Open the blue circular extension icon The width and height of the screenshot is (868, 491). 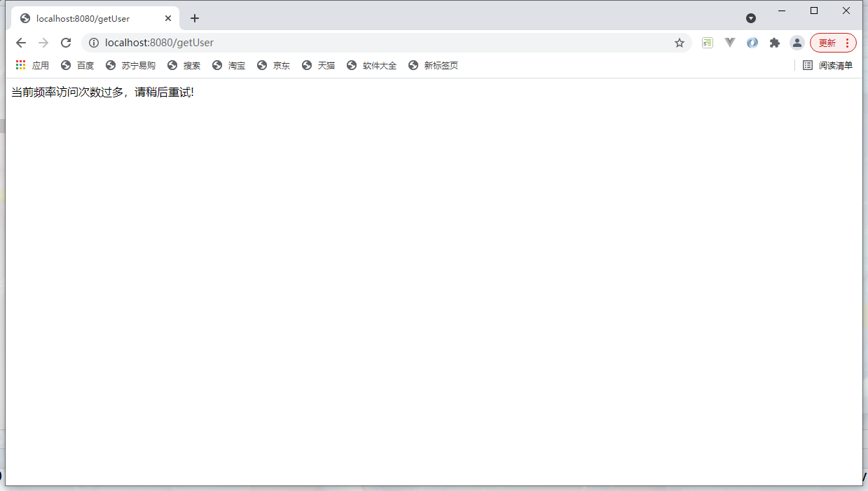point(752,43)
